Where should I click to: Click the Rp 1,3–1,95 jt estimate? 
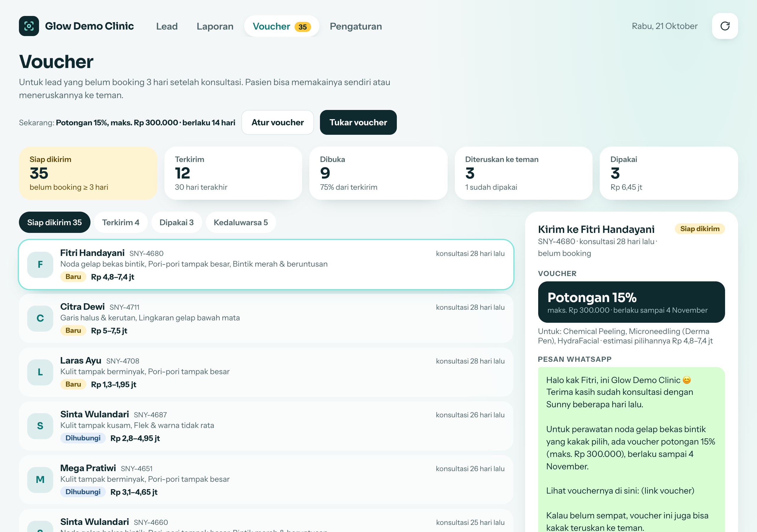coord(114,385)
